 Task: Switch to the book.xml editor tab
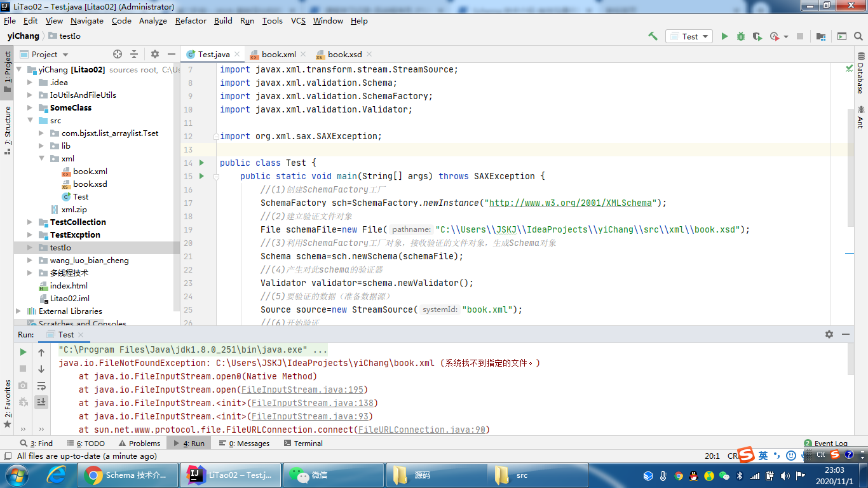[279, 55]
